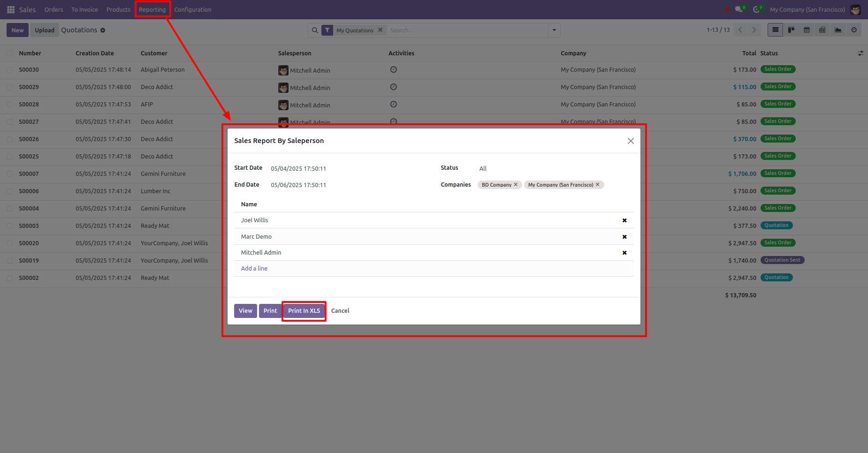Switch to activity view
The height and width of the screenshot is (453, 868).
[x=854, y=30]
